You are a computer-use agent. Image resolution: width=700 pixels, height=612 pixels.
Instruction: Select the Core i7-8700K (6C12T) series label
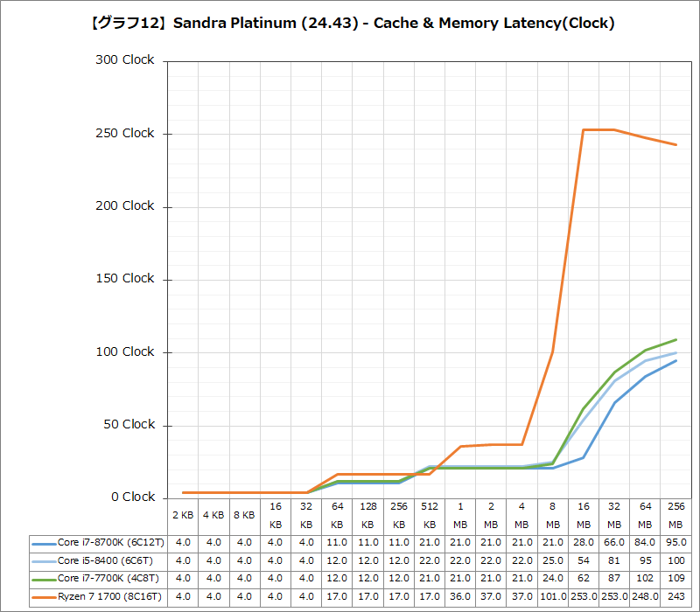click(109, 541)
